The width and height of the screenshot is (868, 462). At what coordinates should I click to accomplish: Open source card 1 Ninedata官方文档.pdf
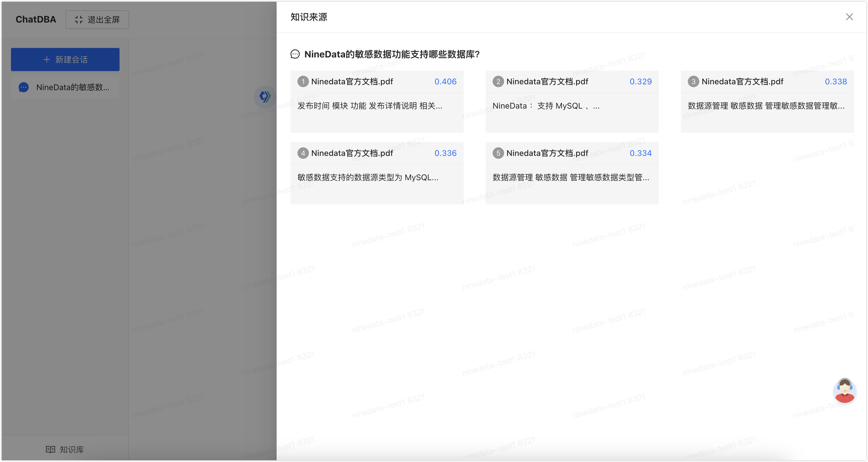tap(377, 101)
